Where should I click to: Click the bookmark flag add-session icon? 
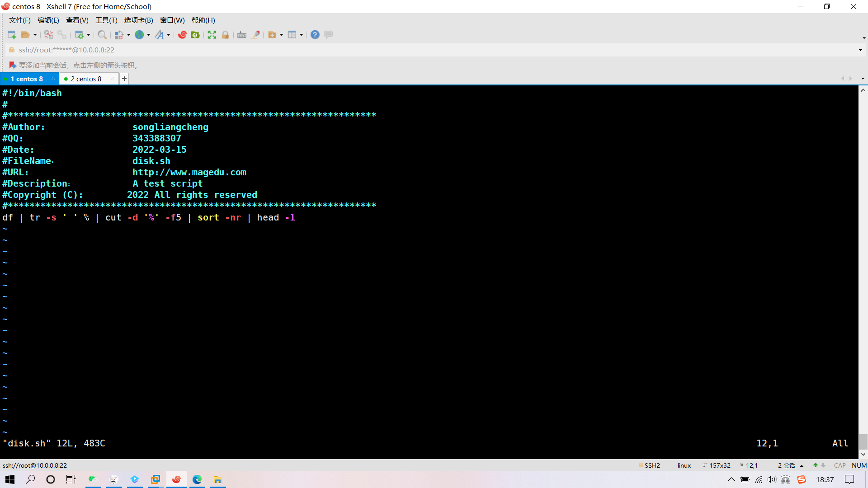point(13,66)
